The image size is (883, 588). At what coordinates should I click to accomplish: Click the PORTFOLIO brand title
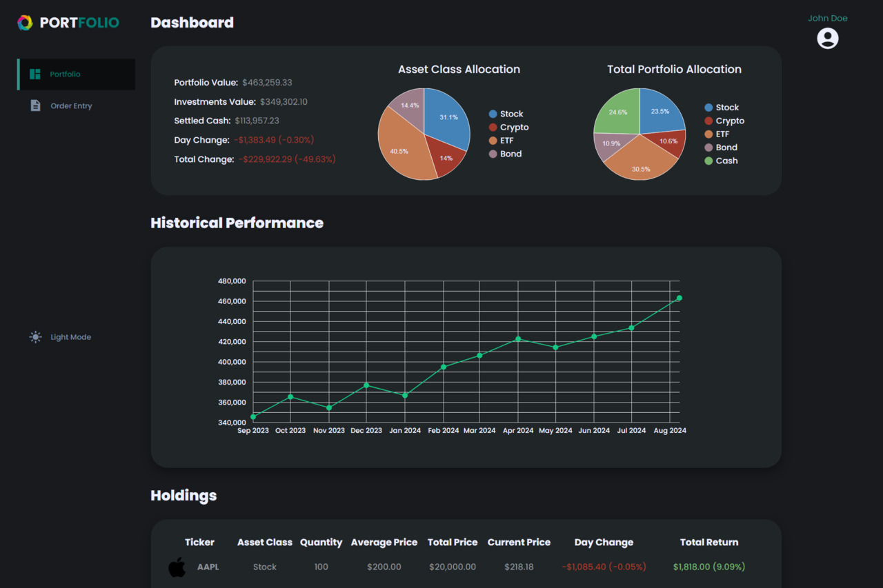(x=79, y=23)
